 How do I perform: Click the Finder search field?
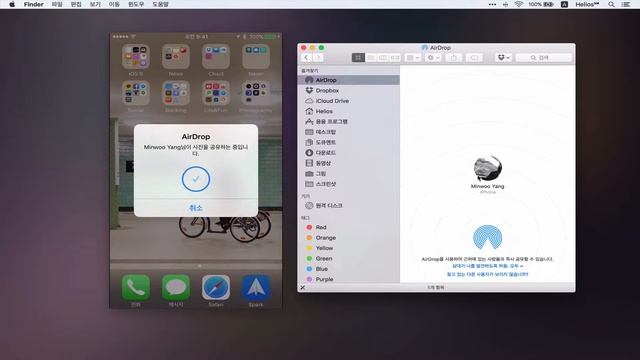[544, 58]
